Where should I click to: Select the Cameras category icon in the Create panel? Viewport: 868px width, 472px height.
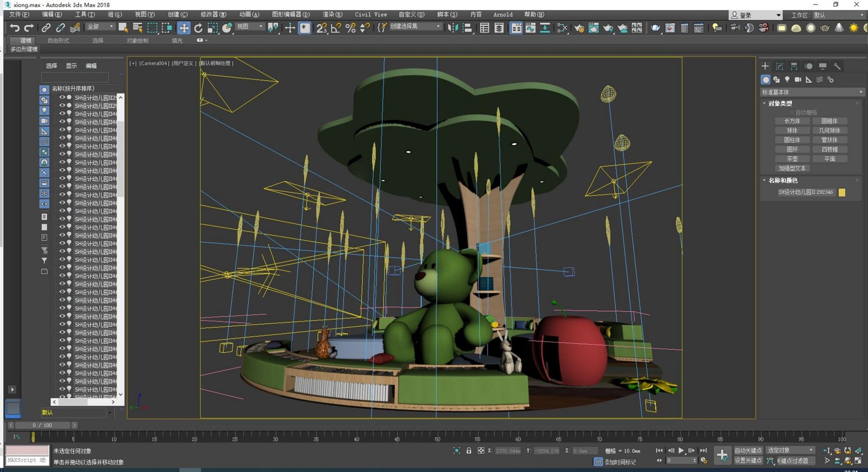click(x=798, y=80)
